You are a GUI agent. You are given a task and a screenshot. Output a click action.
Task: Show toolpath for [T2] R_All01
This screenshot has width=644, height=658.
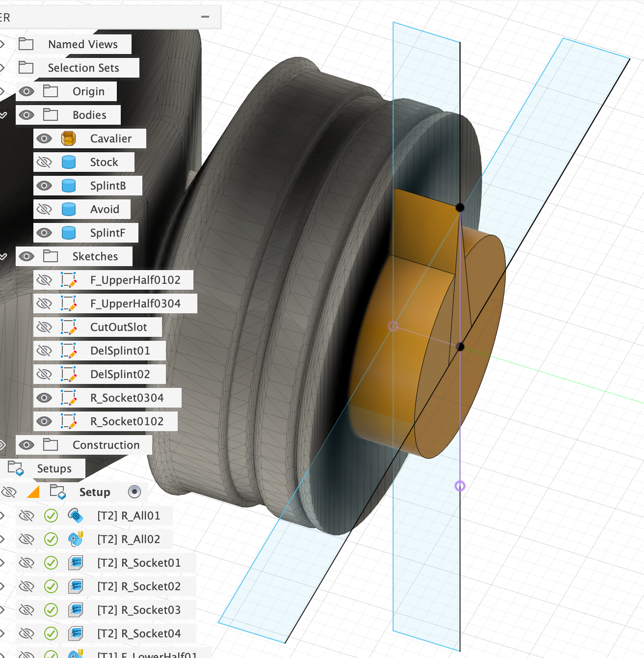pyautogui.click(x=27, y=516)
